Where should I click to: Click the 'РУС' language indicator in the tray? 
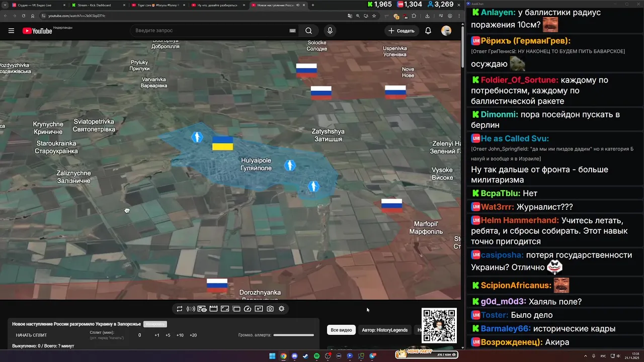[x=603, y=356]
